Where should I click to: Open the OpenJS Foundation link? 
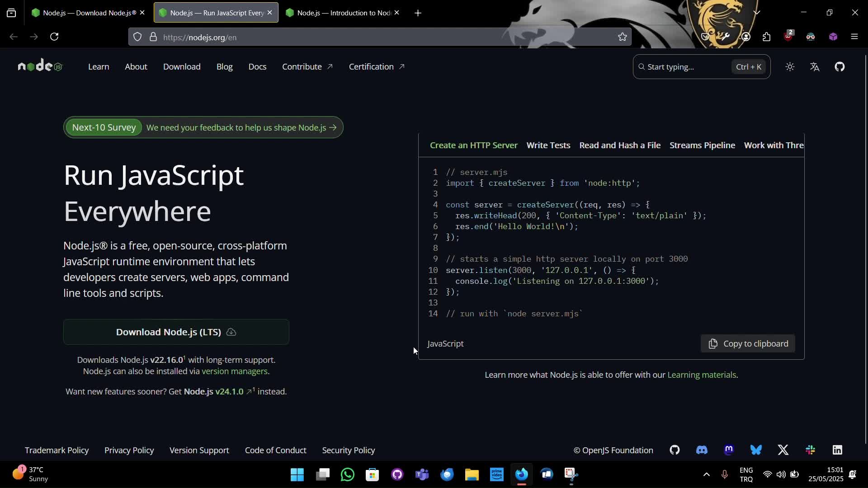(x=613, y=450)
